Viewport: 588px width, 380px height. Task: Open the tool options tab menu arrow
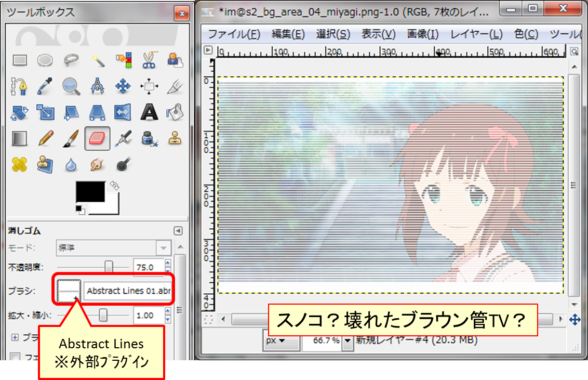click(x=178, y=231)
